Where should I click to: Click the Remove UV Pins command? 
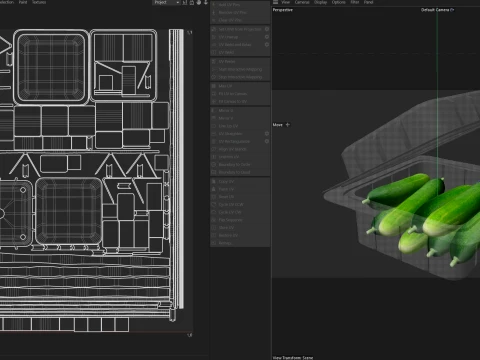240,12
